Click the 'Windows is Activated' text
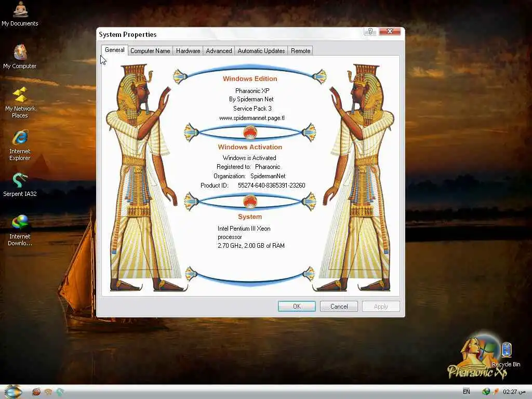The image size is (532, 399). point(249,158)
